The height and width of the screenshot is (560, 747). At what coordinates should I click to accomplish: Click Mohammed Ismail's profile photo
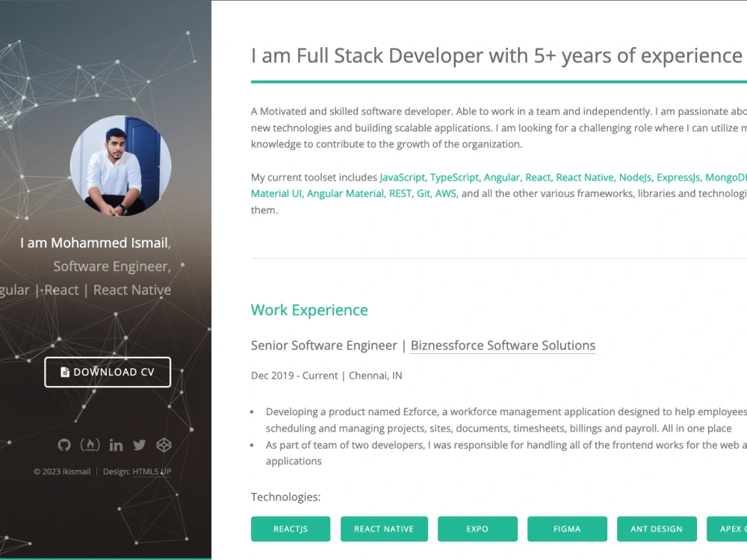click(x=120, y=166)
